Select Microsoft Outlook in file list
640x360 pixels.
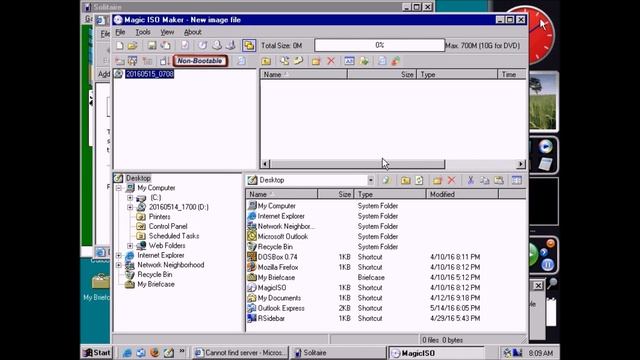282,237
